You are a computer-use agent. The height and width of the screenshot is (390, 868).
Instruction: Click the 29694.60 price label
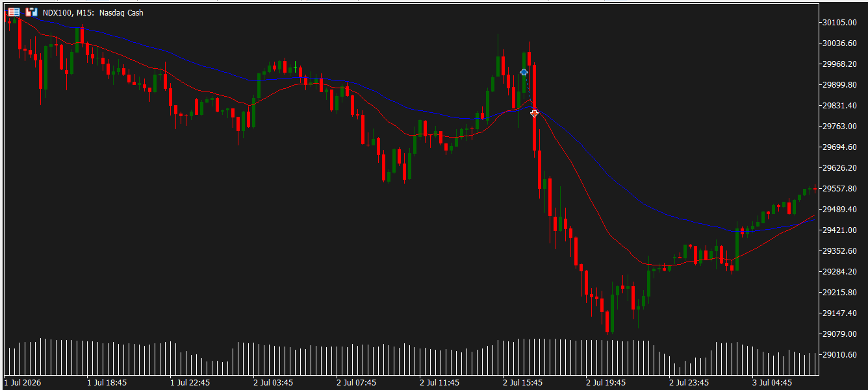[x=840, y=147]
